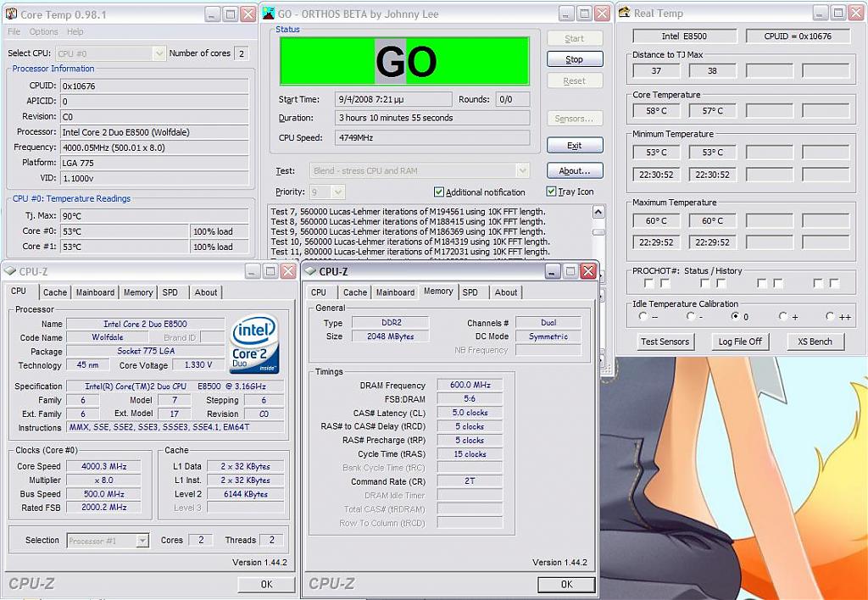Open the Select CPU dropdown in Core Temp
868x600 pixels.
tap(159, 53)
